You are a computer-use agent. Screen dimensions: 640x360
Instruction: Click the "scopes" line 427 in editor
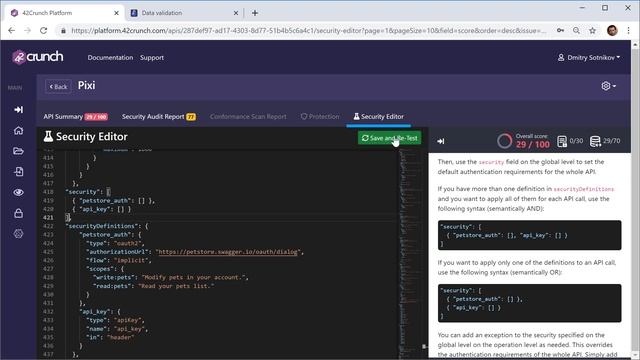(104, 269)
